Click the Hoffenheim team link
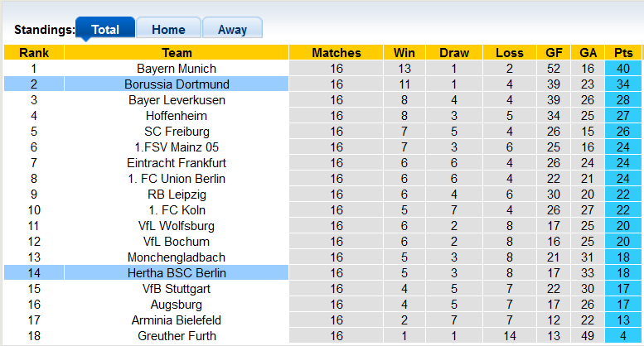The image size is (644, 346). point(177,116)
